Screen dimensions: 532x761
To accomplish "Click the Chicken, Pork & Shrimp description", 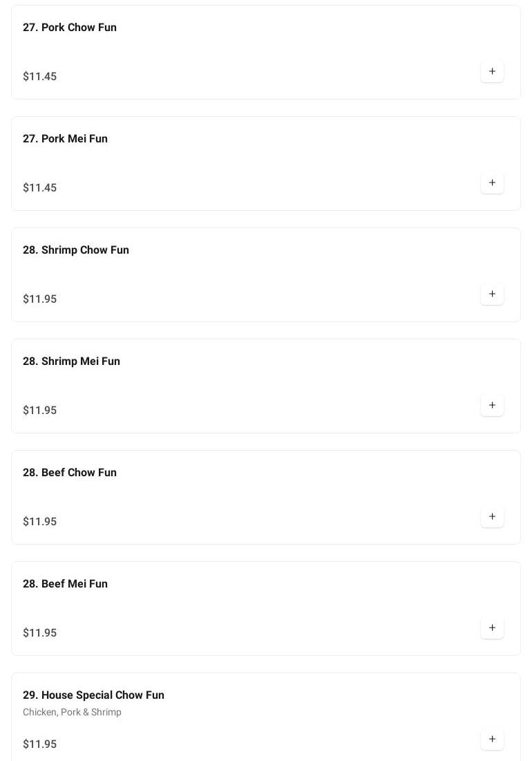I will pos(72,713).
